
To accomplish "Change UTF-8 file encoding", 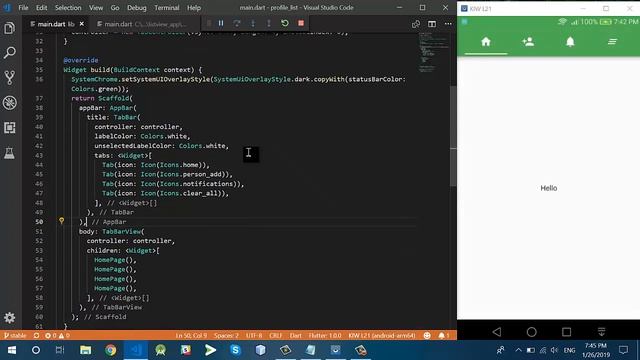I will pos(254,336).
